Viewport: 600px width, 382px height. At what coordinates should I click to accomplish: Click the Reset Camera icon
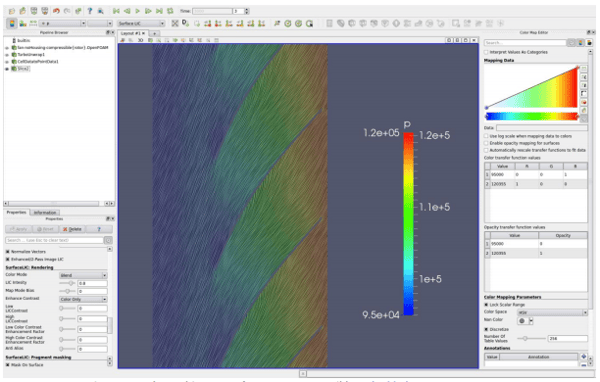point(175,23)
